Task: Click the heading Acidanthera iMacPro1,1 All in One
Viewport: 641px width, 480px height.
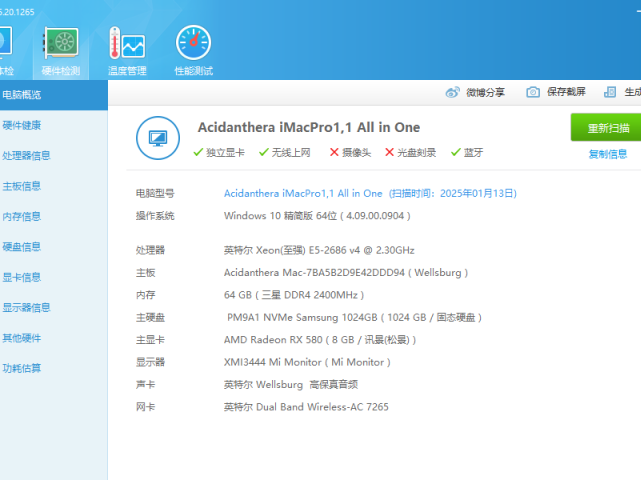Action: pyautogui.click(x=309, y=128)
